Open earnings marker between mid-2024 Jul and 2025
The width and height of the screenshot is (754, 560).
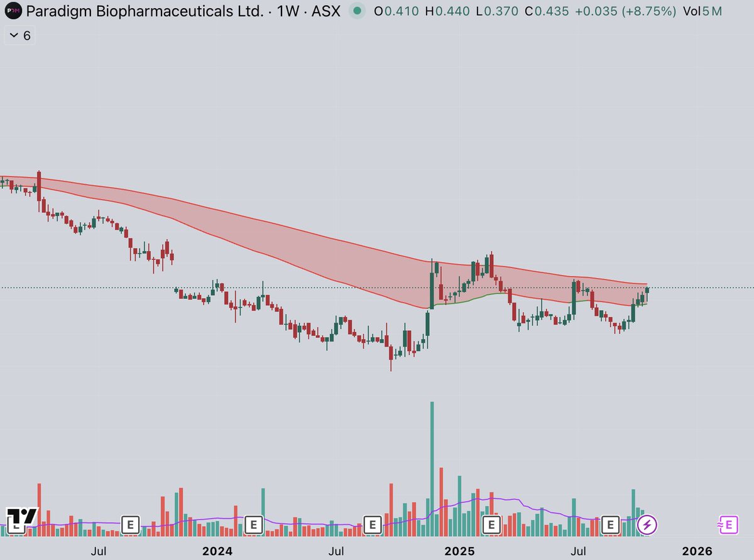[373, 524]
